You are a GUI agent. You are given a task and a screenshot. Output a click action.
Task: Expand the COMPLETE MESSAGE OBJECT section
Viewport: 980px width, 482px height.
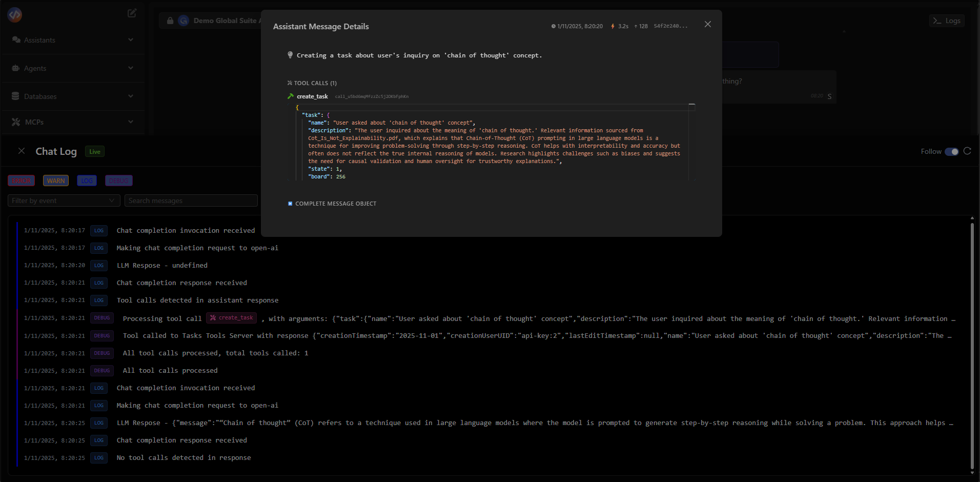(332, 204)
